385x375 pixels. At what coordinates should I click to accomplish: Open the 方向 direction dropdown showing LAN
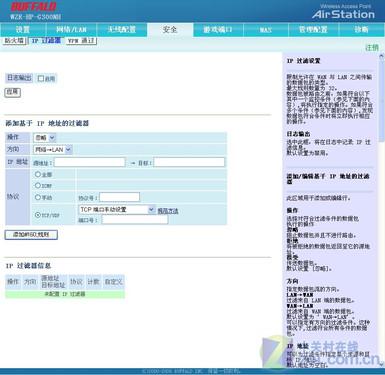(x=53, y=150)
